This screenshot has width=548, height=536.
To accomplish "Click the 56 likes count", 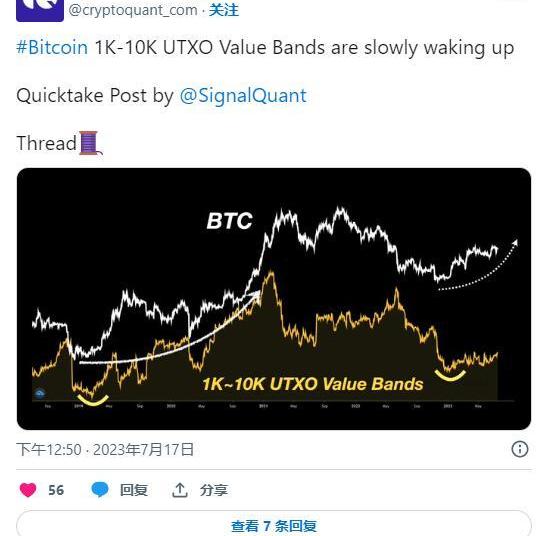I will pos(56,490).
